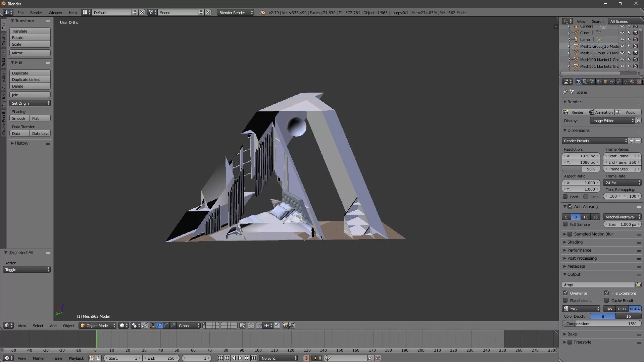Viewport: 644px width, 362px height.
Task: Click the 3D manipulator toggle icon
Action: pos(153,325)
